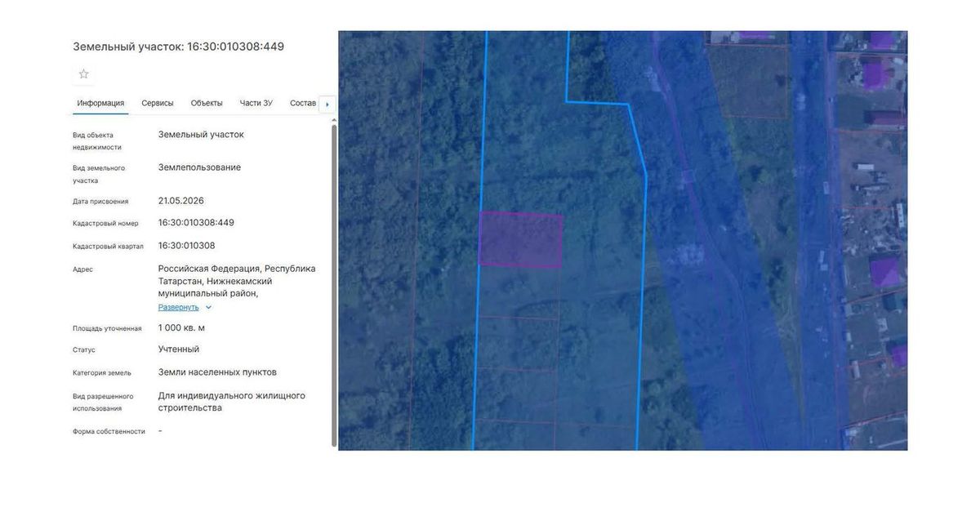Click the status value Учтенный

pyautogui.click(x=179, y=349)
